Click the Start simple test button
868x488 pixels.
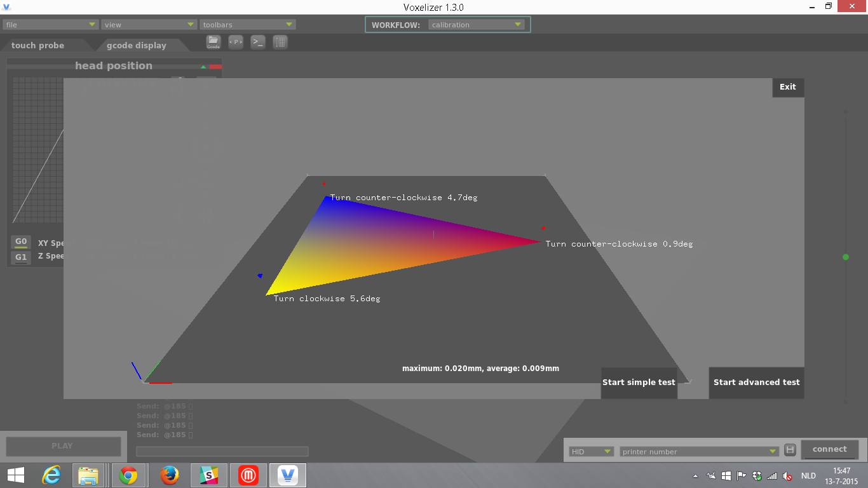click(x=639, y=383)
